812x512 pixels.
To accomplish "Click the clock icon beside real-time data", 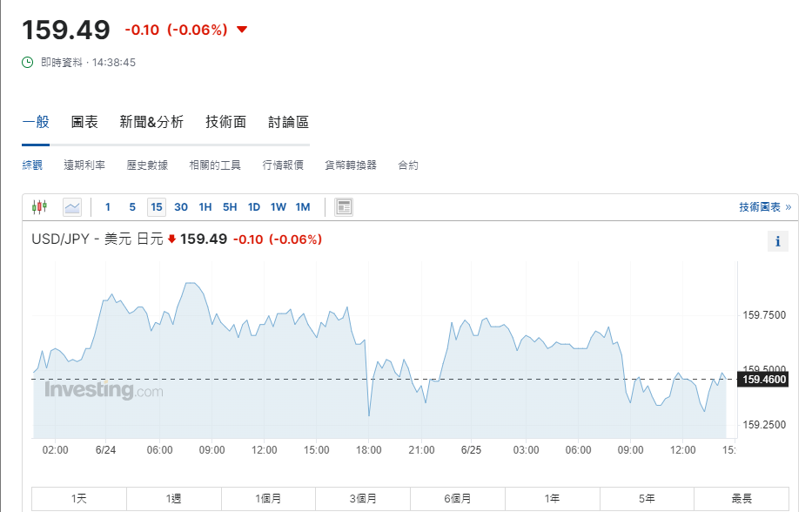I will [28, 63].
